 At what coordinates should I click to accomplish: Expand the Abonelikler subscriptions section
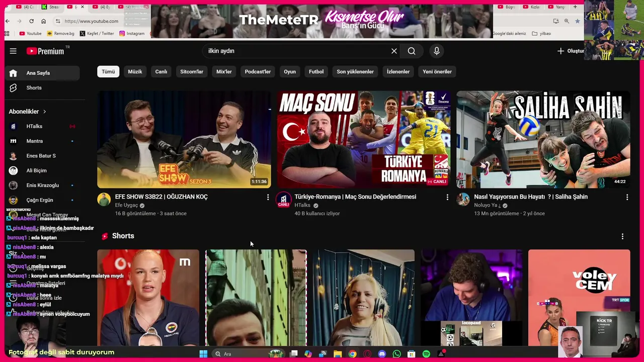pyautogui.click(x=27, y=112)
